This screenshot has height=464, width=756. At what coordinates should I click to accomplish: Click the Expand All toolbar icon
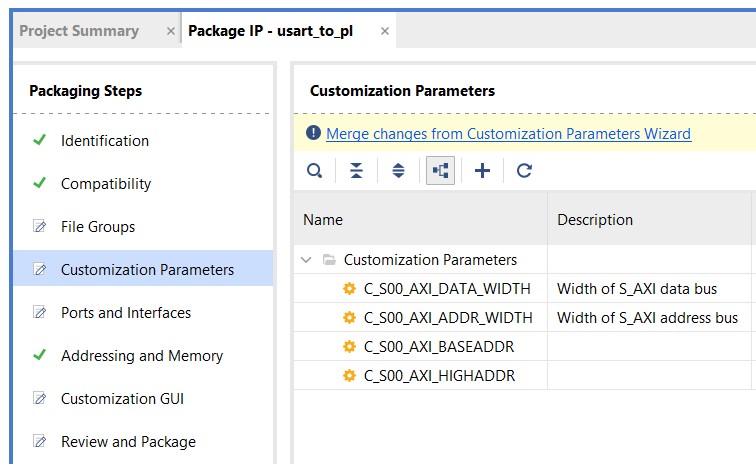tap(398, 171)
